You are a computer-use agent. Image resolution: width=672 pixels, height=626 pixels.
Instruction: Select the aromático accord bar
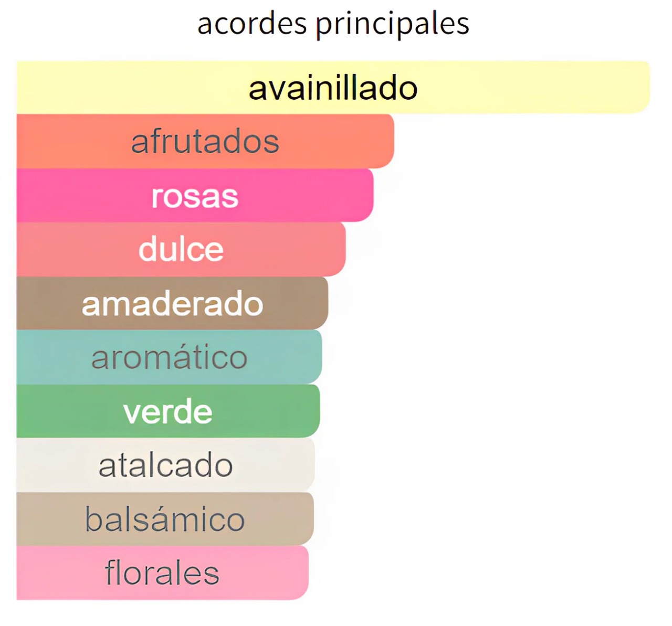[169, 357]
